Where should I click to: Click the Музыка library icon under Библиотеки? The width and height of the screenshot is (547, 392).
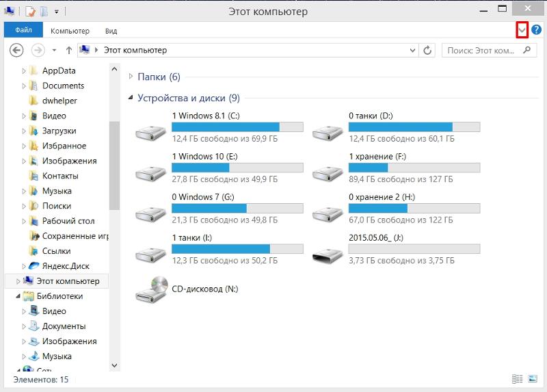pyautogui.click(x=34, y=356)
